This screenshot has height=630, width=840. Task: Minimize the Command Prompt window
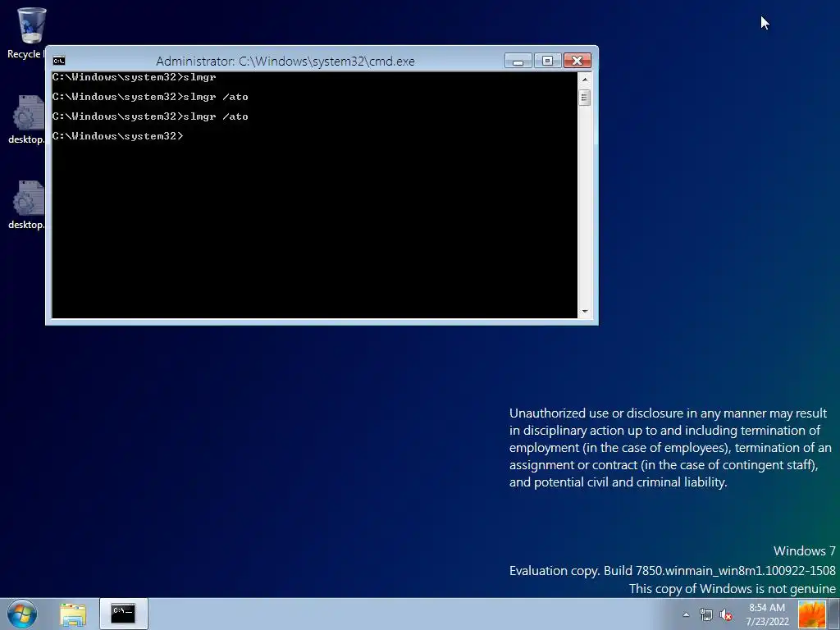tap(518, 61)
